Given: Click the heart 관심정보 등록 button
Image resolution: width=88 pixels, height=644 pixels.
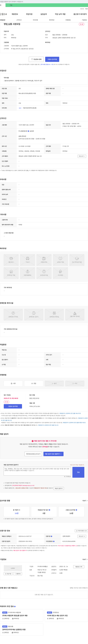Looking at the screenshot, I should 36,59.
